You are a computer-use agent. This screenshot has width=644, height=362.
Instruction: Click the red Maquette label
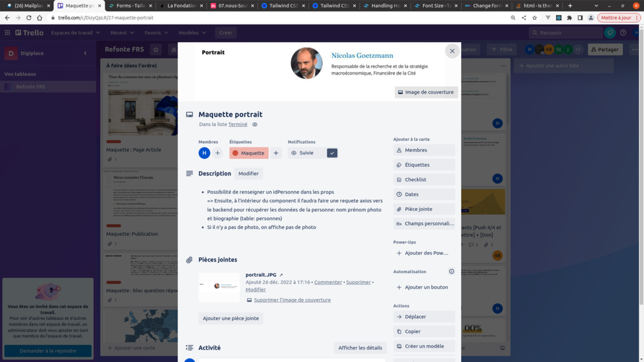tap(249, 153)
